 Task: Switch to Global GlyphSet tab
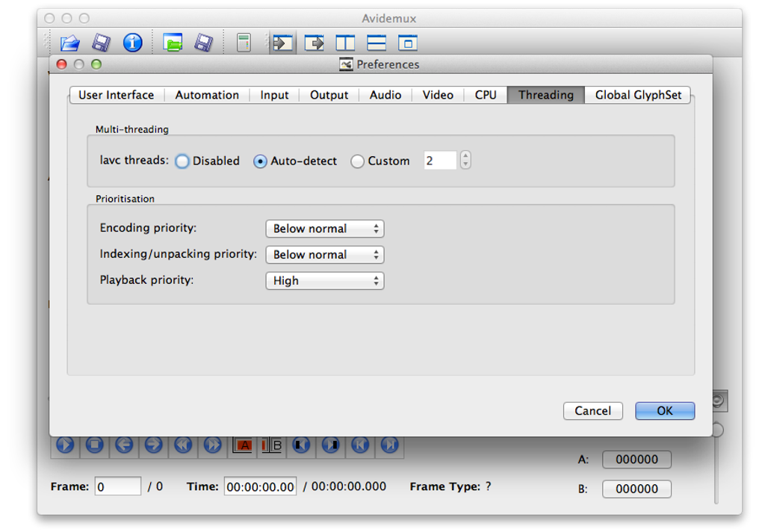(x=638, y=95)
